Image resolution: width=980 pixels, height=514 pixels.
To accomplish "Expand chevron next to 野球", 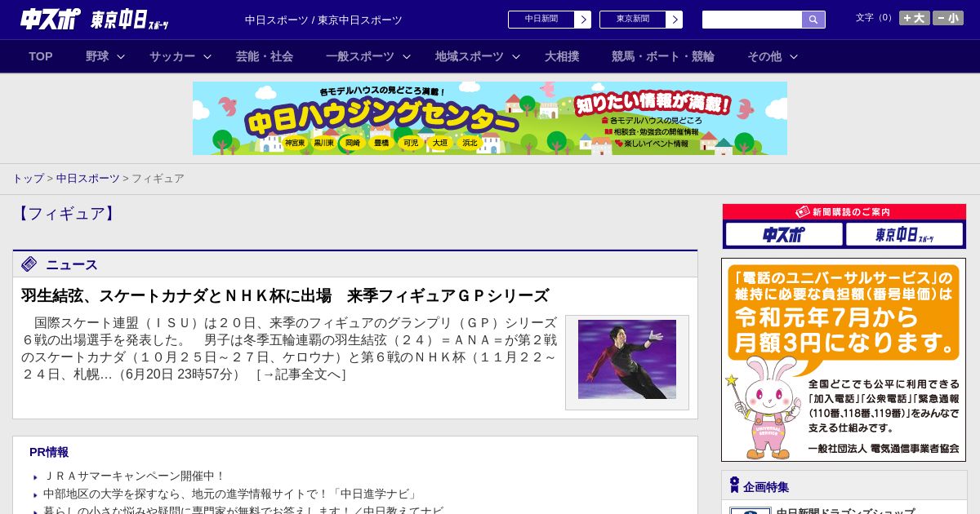I will tap(121, 56).
